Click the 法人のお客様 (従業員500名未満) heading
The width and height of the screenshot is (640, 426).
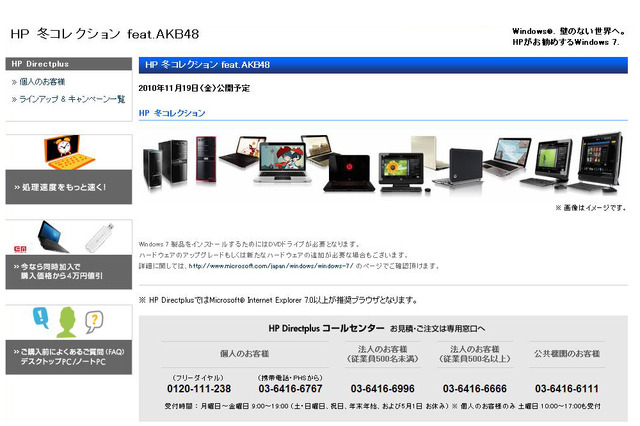point(382,354)
